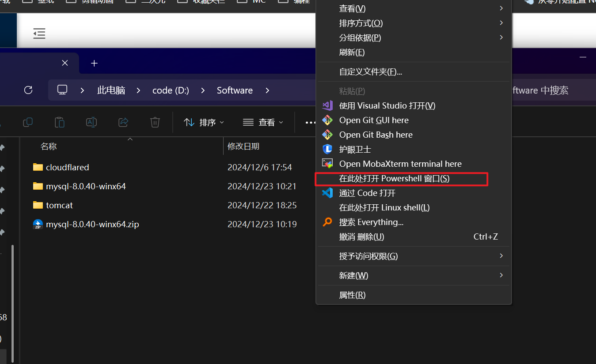596x364 pixels.
Task: Select the cloudflared folder
Action: 67,167
